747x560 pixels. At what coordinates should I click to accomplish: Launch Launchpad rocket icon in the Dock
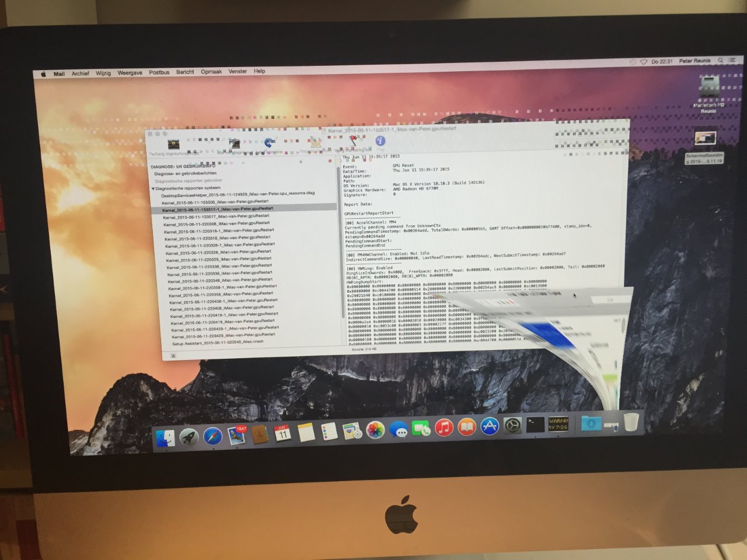pos(189,437)
